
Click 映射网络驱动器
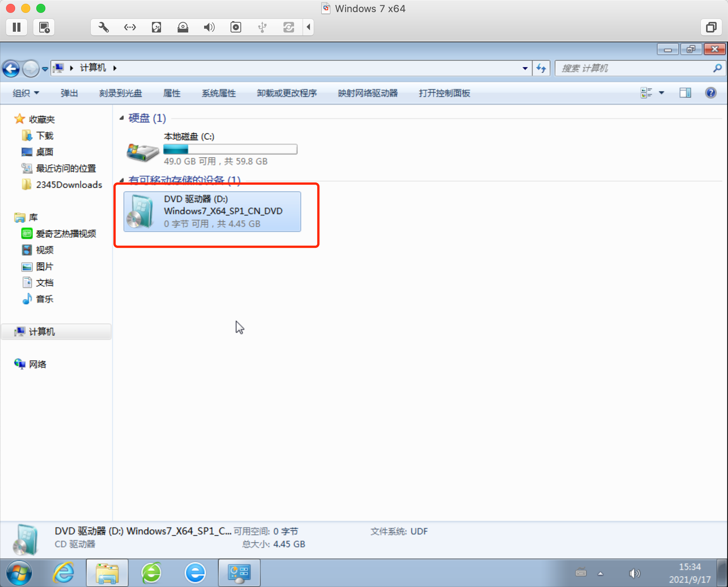point(368,93)
